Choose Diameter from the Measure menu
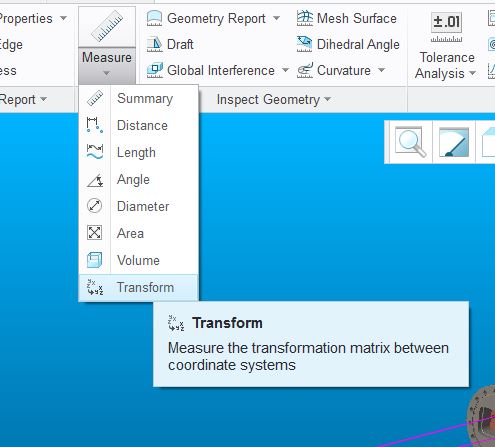495x447 pixels. (x=138, y=206)
